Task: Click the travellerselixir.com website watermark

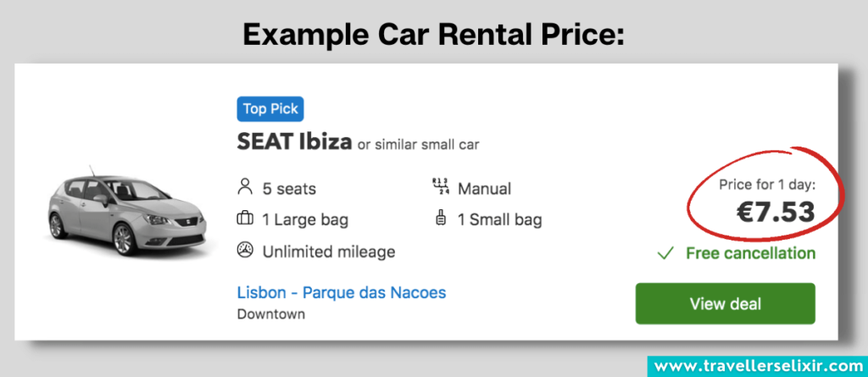Action: (757, 365)
